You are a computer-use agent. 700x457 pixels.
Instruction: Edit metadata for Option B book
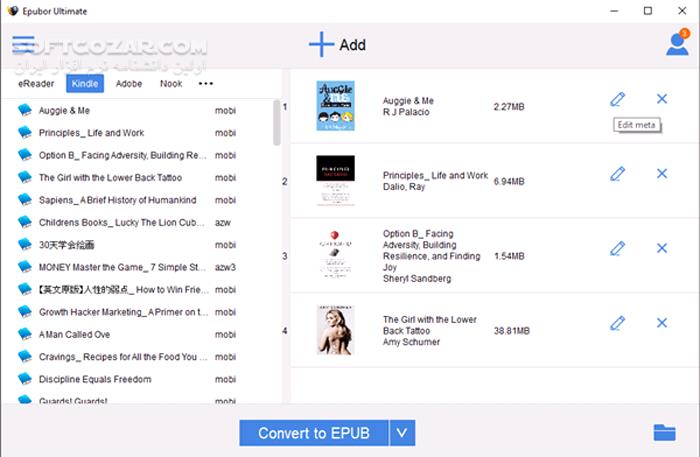click(617, 248)
